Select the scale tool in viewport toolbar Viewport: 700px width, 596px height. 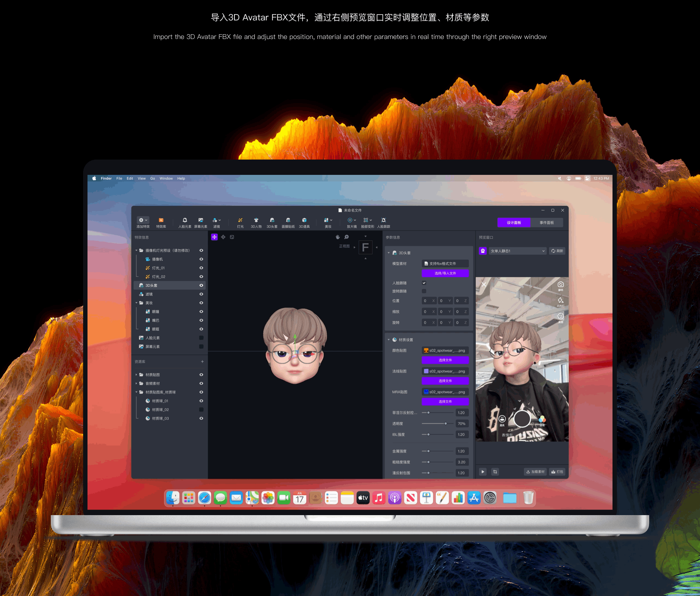(232, 237)
